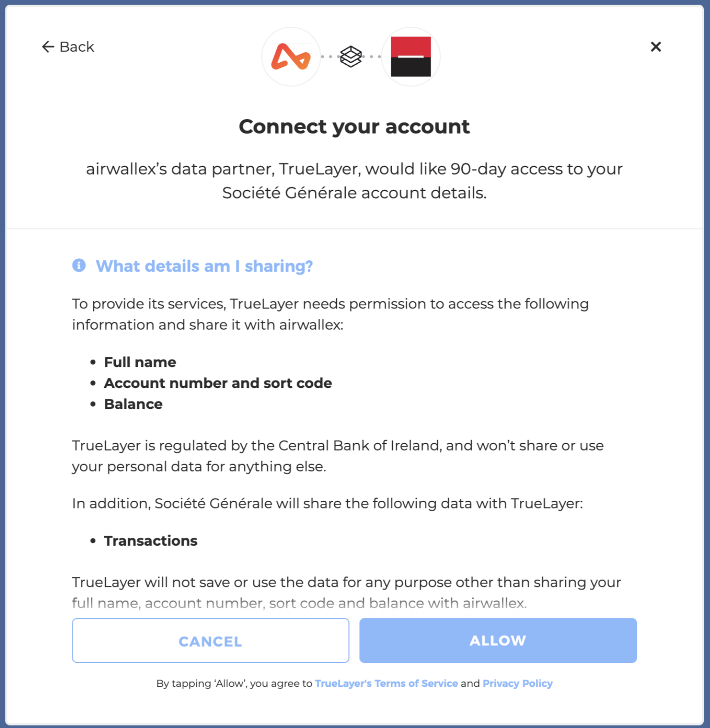Click the red and black Société Générale logo
Image resolution: width=710 pixels, height=728 pixels.
[410, 56]
